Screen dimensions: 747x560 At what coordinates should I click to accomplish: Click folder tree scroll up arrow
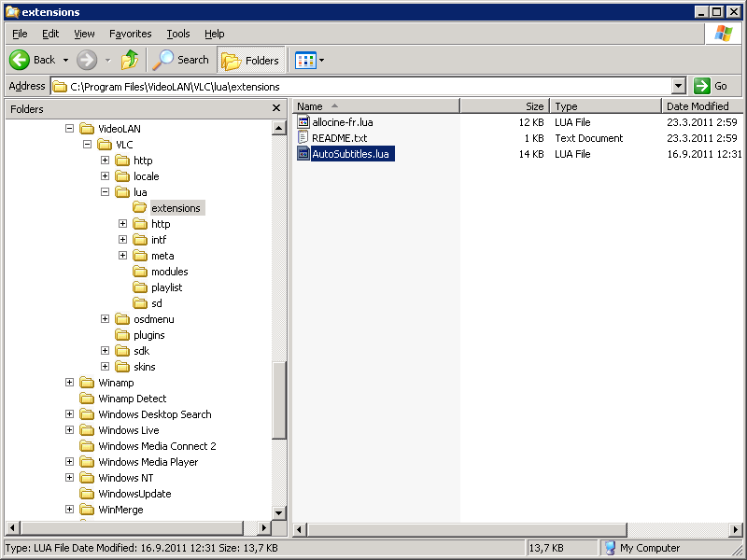pos(278,128)
